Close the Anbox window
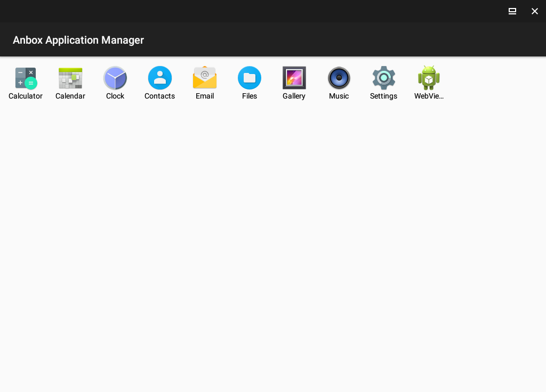This screenshot has width=546, height=392. point(534,11)
